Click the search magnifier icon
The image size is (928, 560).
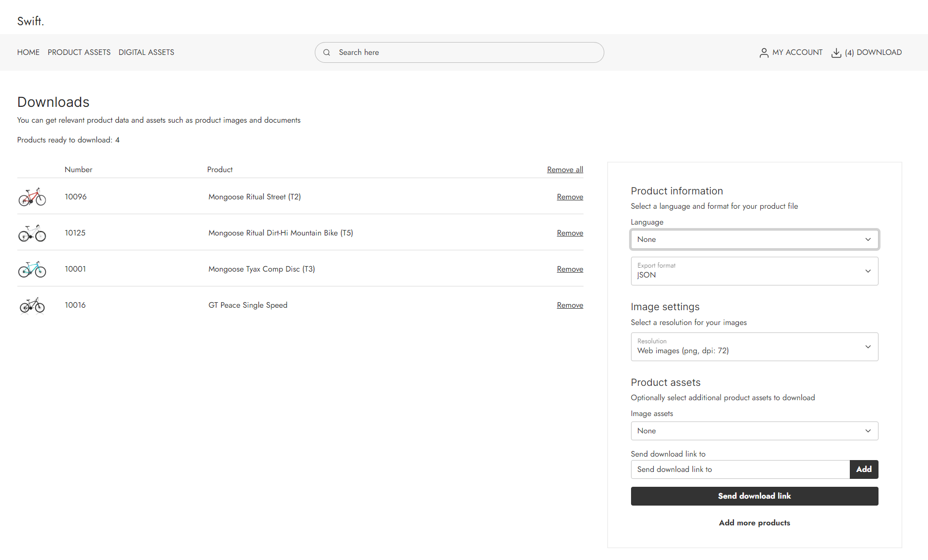click(327, 52)
